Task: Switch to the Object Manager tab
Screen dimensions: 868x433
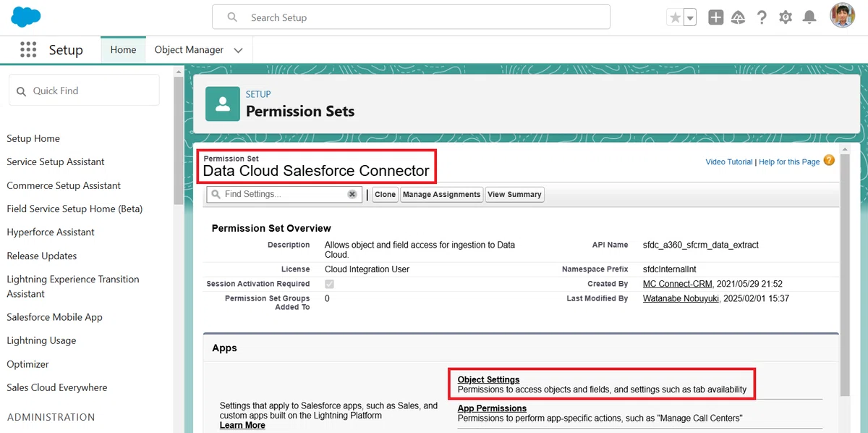Action: click(x=189, y=50)
